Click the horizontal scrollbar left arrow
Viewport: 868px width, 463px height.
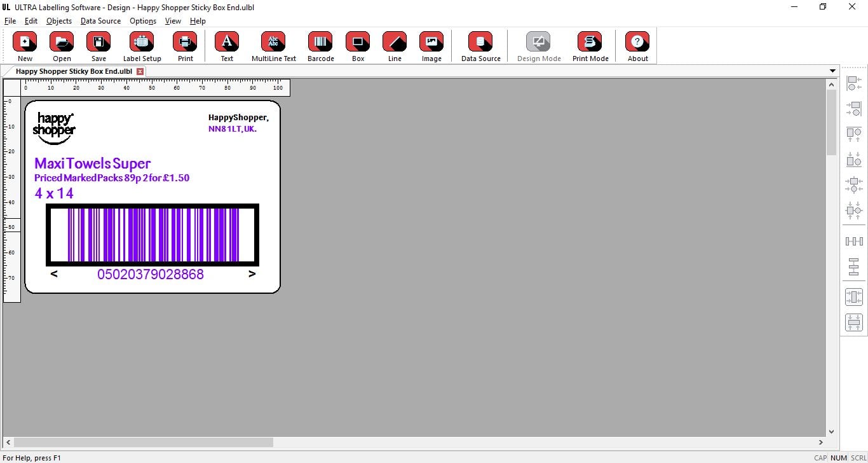[8, 442]
